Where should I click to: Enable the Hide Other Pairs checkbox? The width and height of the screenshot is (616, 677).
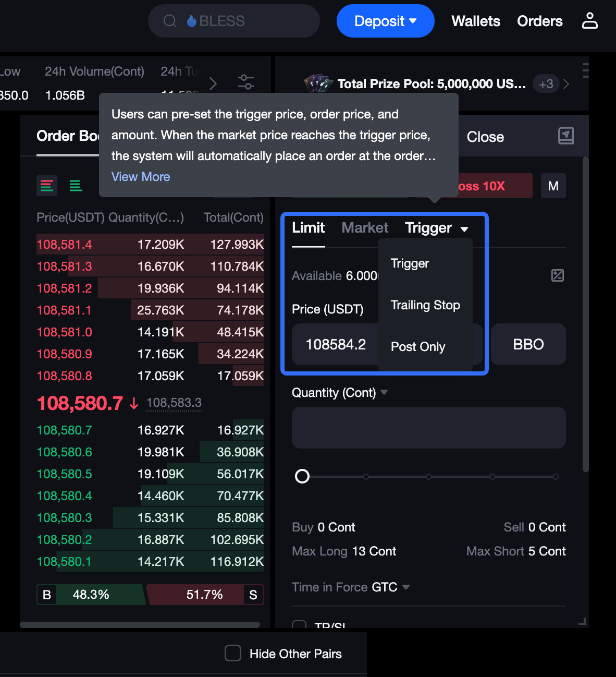(x=232, y=653)
